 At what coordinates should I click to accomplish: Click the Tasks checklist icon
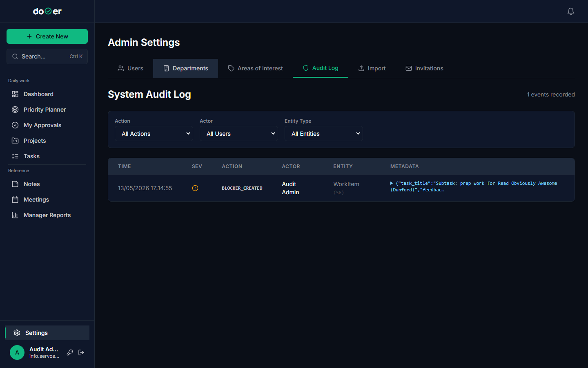click(x=15, y=156)
